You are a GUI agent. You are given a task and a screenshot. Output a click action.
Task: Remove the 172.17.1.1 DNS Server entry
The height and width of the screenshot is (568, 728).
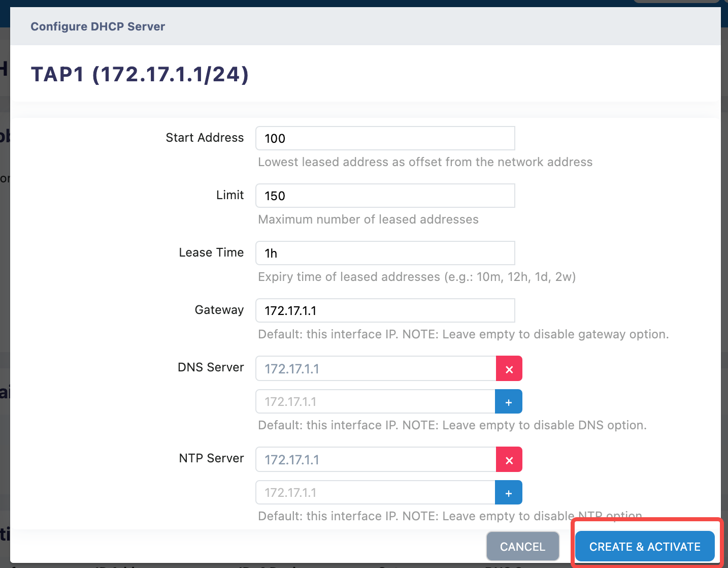click(x=509, y=369)
